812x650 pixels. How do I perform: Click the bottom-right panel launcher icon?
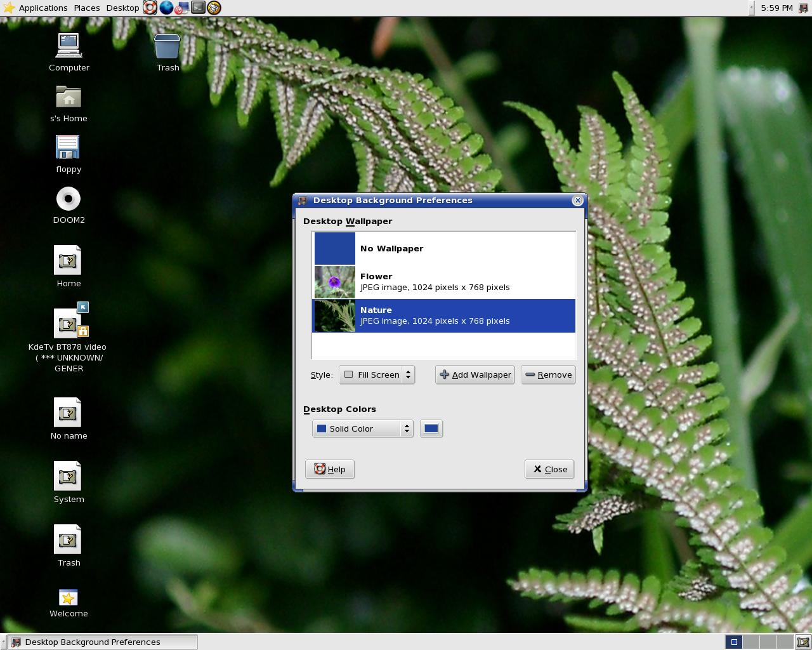click(x=803, y=642)
